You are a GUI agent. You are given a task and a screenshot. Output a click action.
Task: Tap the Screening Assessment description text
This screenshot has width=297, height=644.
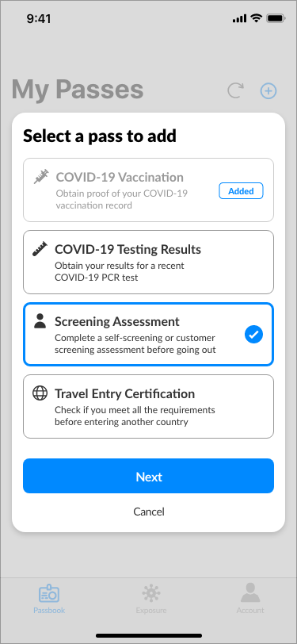[135, 344]
